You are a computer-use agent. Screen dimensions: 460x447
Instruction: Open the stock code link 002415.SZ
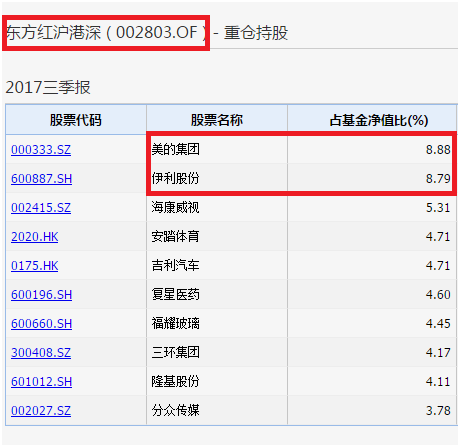41,208
